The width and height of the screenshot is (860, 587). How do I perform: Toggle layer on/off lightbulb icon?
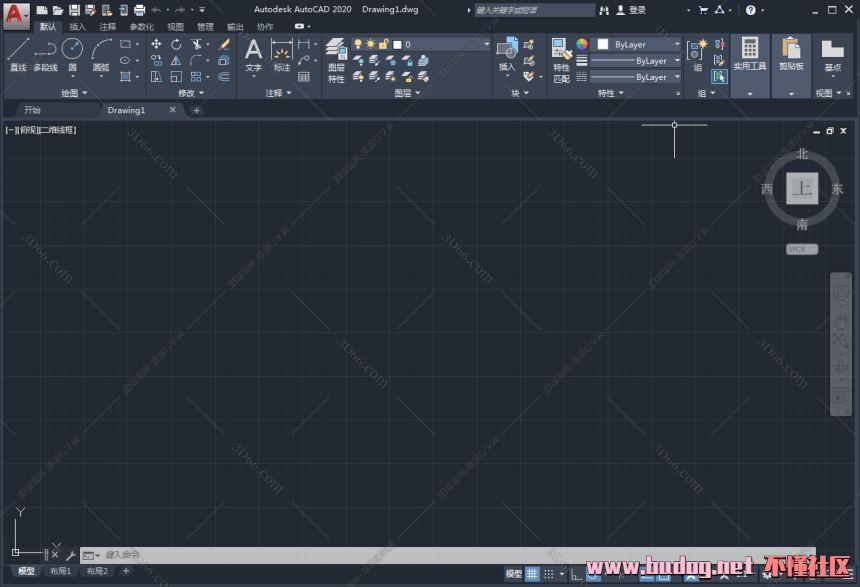[358, 44]
